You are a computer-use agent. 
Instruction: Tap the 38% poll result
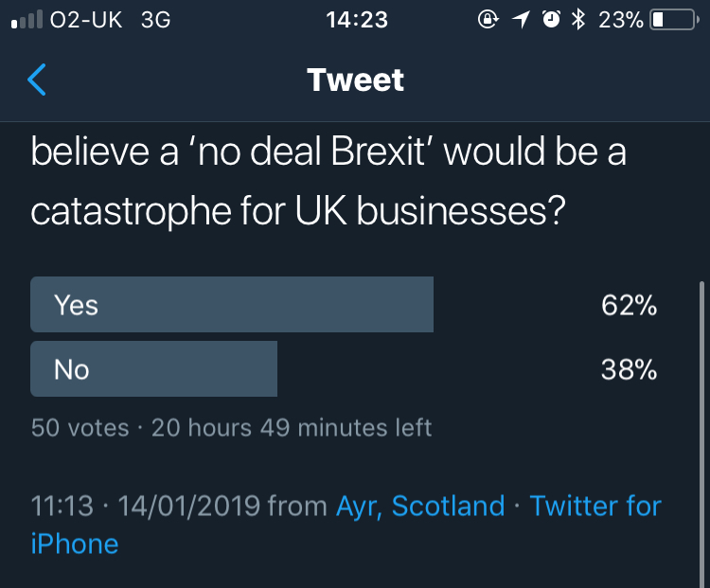click(x=629, y=369)
